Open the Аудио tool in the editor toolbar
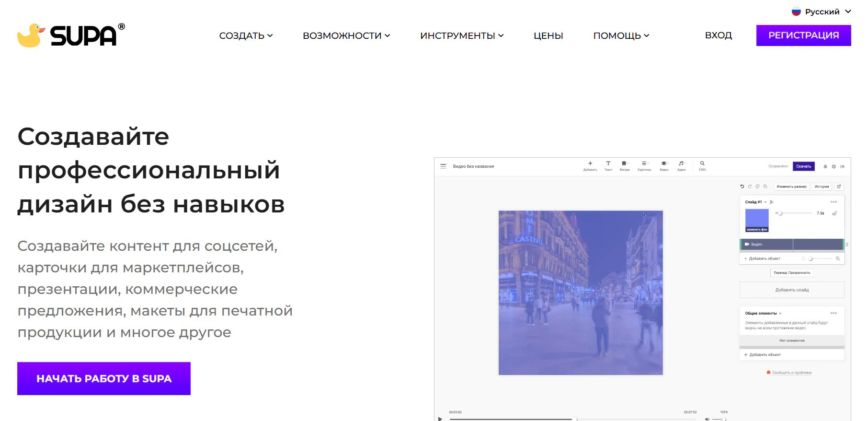Viewport: 868px width, 421px height. pos(682,166)
